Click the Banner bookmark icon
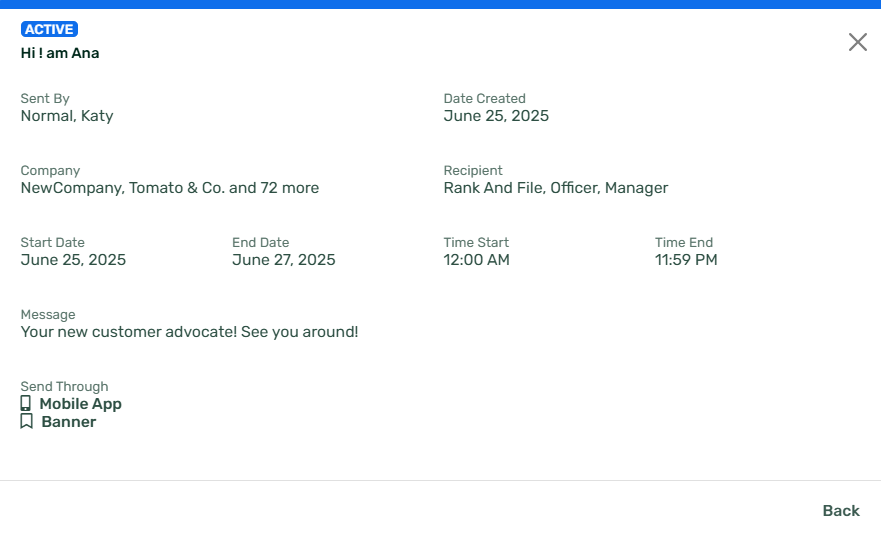 coord(26,421)
